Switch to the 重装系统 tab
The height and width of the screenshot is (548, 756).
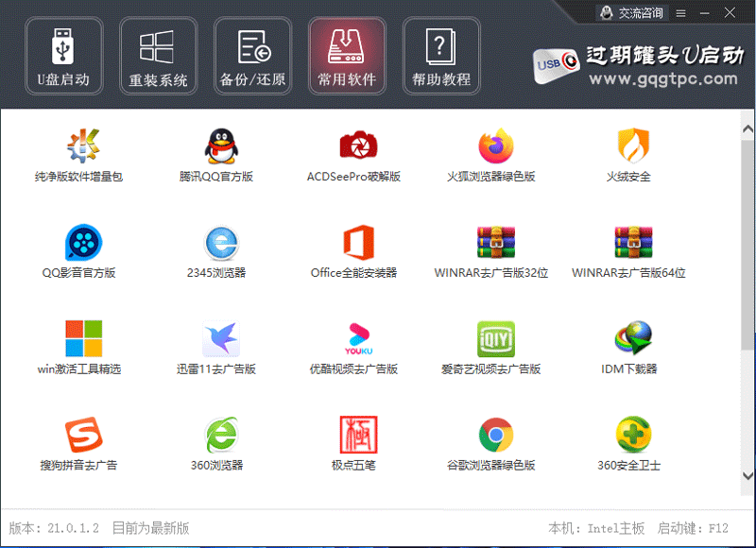tap(158, 56)
